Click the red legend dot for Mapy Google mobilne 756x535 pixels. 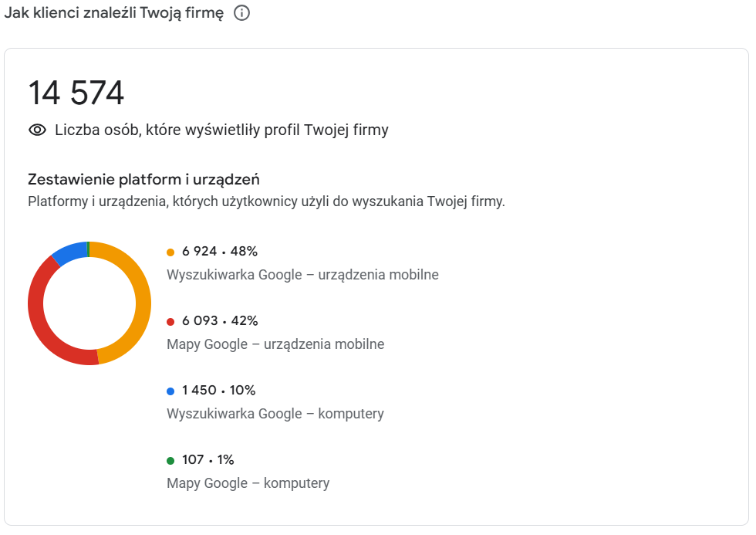pos(171,320)
